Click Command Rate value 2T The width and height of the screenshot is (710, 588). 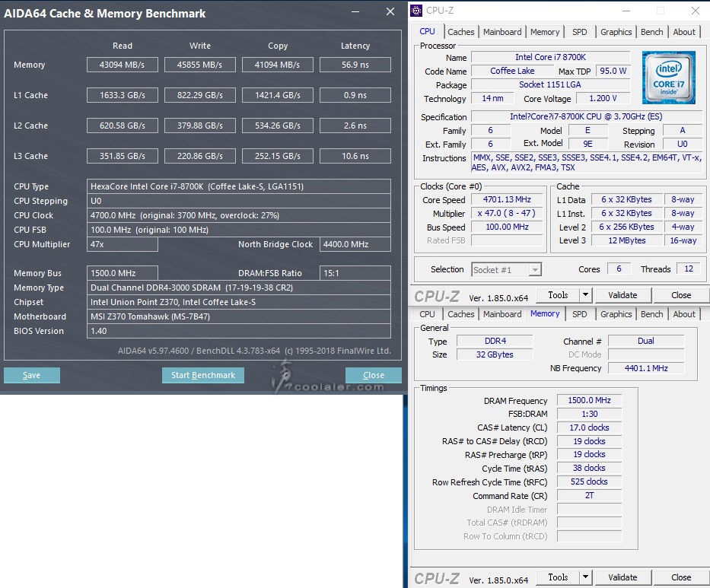pos(589,495)
